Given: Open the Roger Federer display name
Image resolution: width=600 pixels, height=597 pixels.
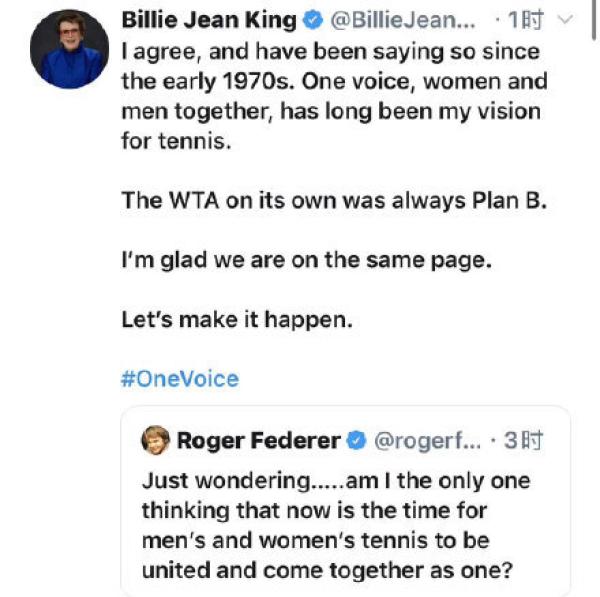Looking at the screenshot, I should tap(260, 440).
